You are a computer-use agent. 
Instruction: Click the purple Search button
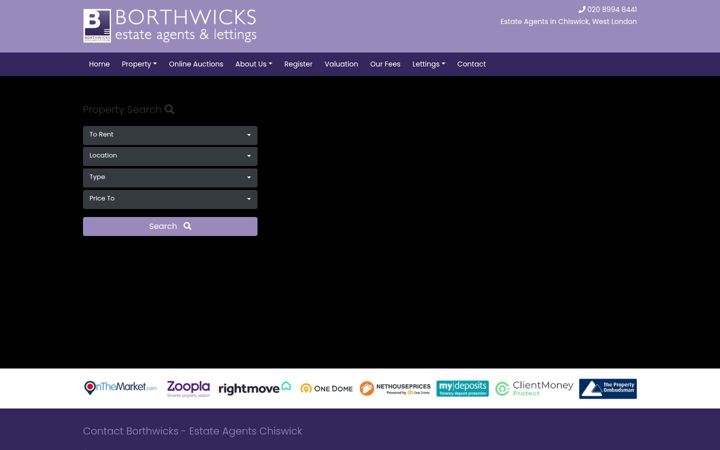coord(170,226)
